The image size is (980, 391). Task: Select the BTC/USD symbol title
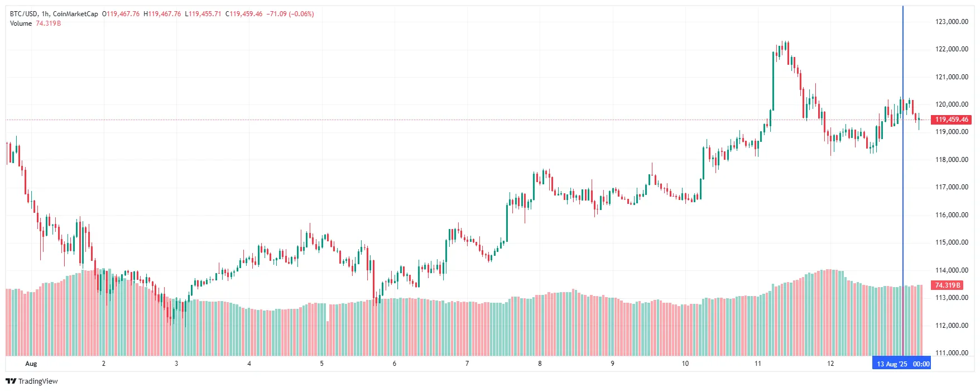click(23, 14)
